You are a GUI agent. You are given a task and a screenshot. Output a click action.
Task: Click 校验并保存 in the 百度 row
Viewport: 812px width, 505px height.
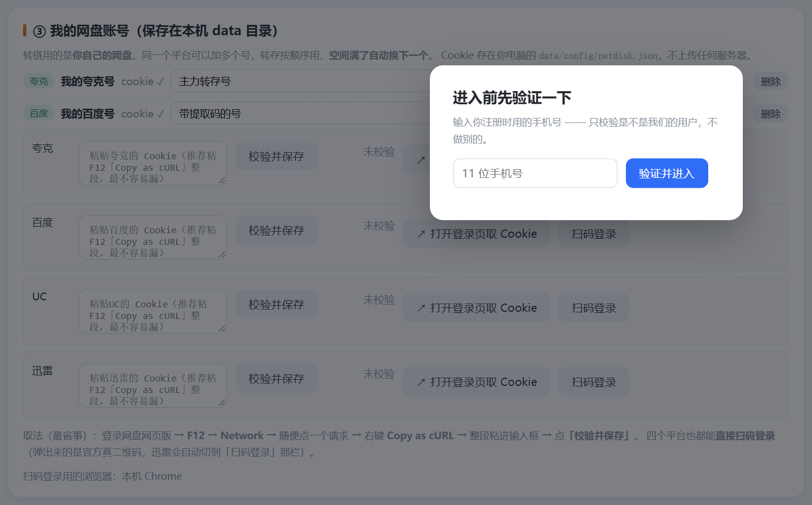click(x=276, y=231)
